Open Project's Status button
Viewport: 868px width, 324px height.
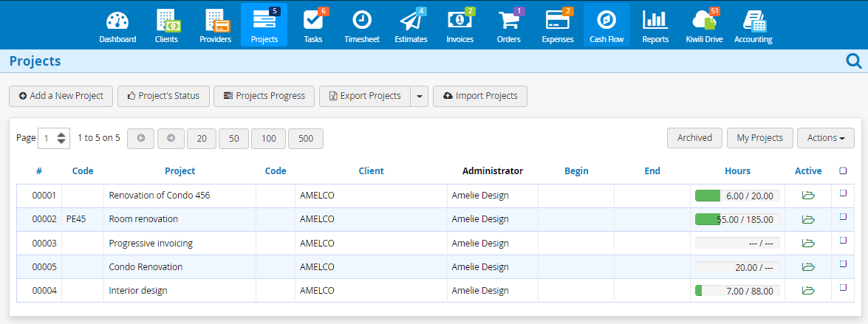163,96
